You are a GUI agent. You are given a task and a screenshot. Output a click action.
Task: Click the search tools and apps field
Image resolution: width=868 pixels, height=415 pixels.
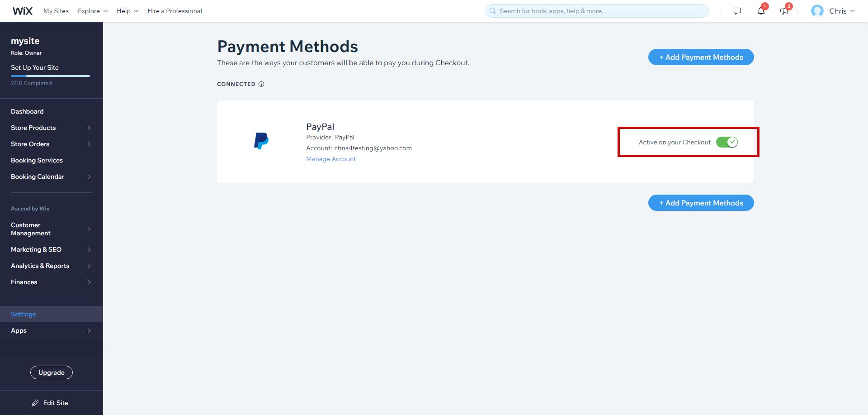pos(597,11)
